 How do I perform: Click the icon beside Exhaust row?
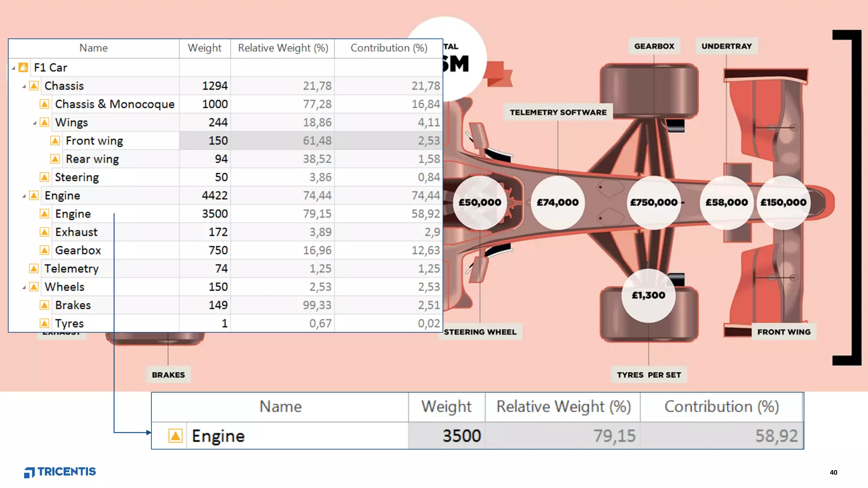coord(45,232)
